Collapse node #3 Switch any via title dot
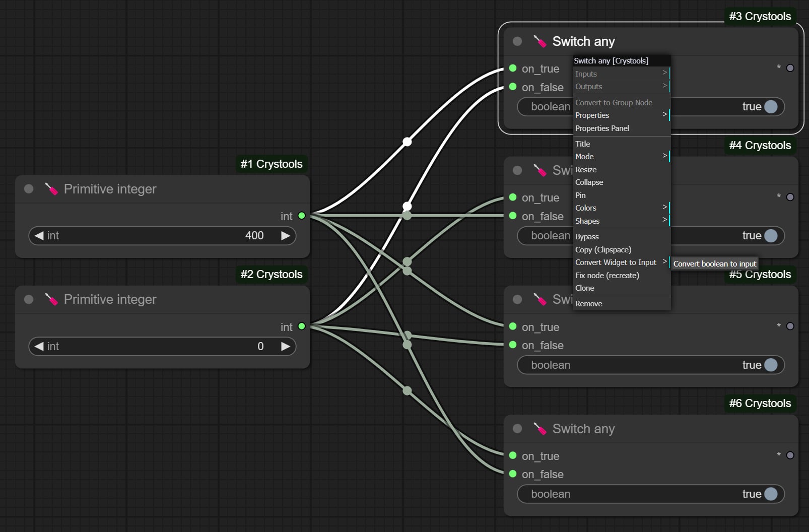The image size is (809, 532). tap(517, 41)
